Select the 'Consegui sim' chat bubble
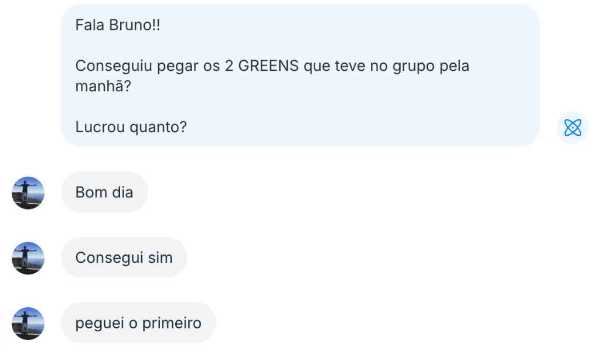 pyautogui.click(x=124, y=257)
